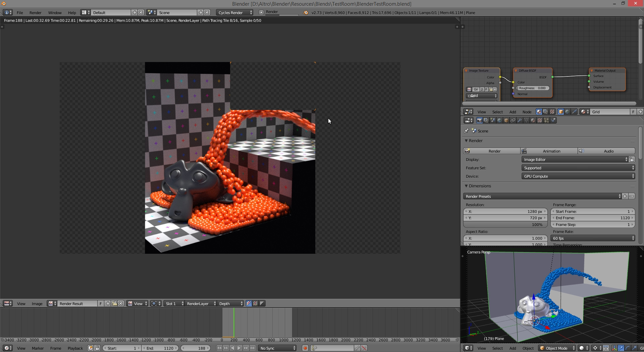Lock interface display icon next to Image Editor
644x352 pixels.
tap(632, 160)
